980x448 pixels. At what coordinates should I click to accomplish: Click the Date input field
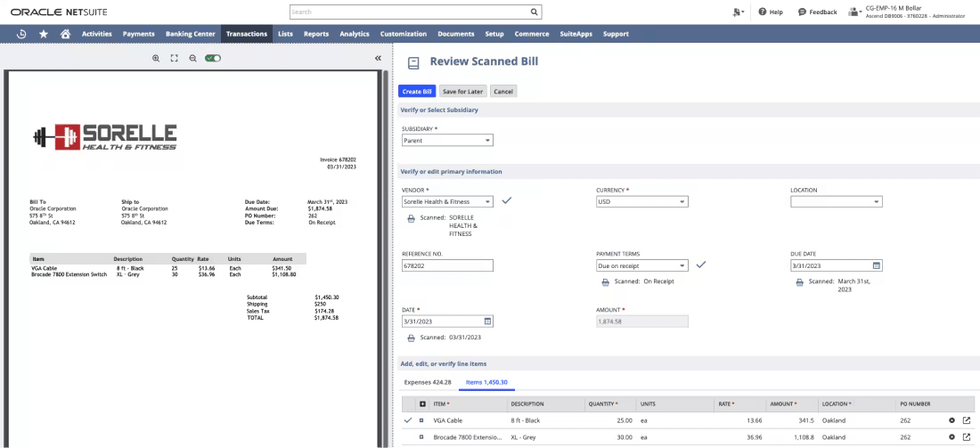441,322
